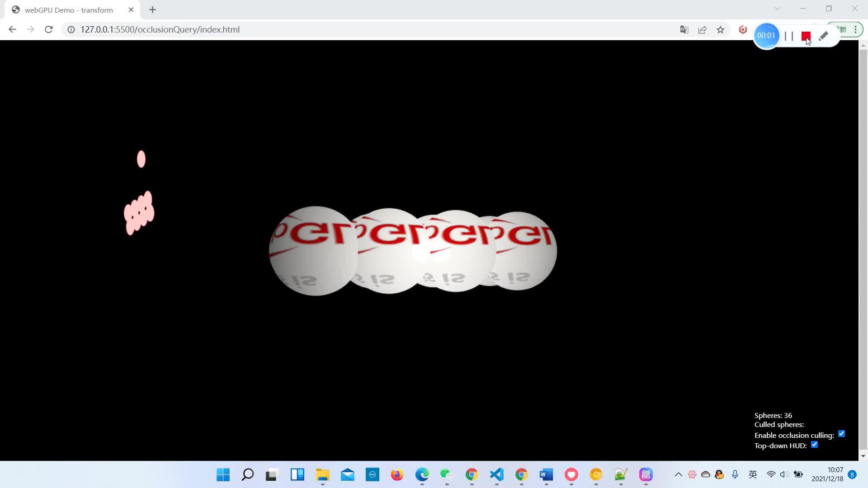The height and width of the screenshot is (488, 868).
Task: Disable the occlusion culling checkbox
Action: click(841, 434)
